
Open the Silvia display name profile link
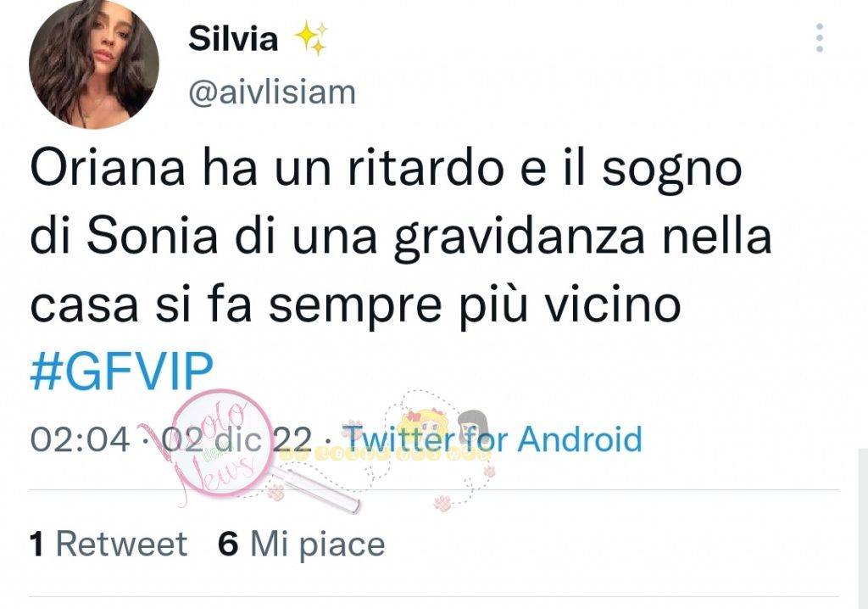pyautogui.click(x=233, y=39)
